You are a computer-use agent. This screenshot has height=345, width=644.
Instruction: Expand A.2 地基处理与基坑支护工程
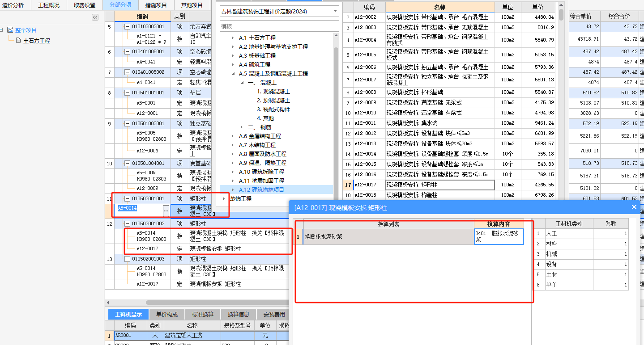pos(233,47)
